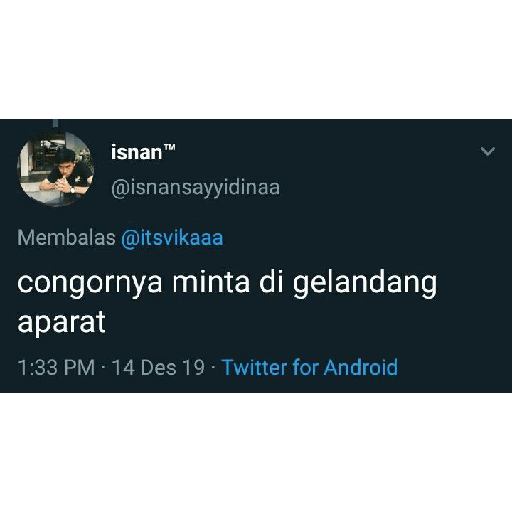The width and height of the screenshot is (512, 512).
Task: Open the @itsvikaaa replied-to profile
Action: coord(172,238)
